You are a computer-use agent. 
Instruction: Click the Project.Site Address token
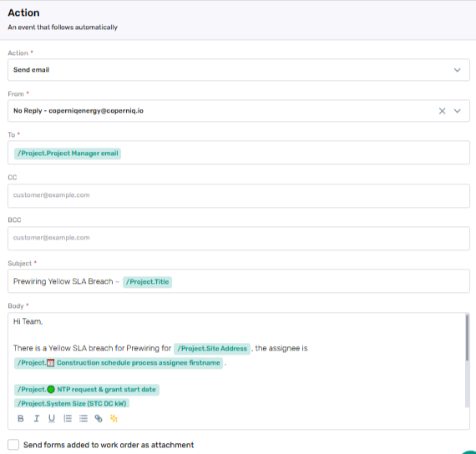click(212, 348)
